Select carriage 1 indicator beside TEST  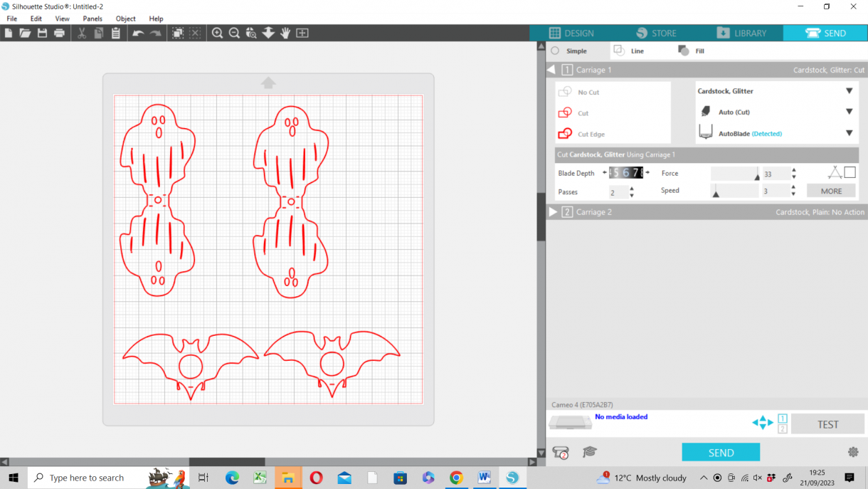(783, 419)
